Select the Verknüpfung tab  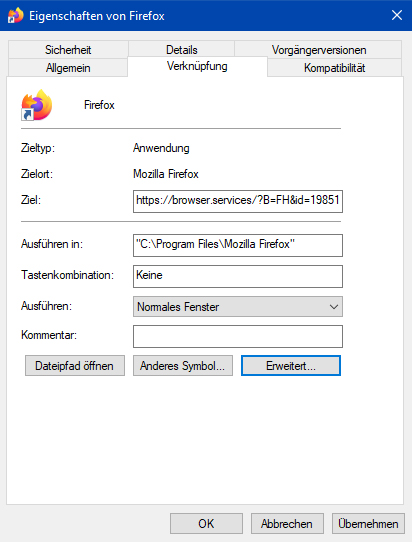(197, 66)
